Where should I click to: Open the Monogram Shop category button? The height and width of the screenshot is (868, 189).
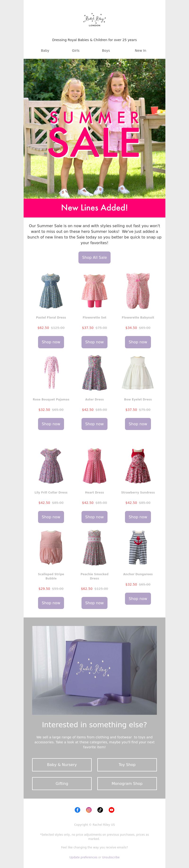coord(127,783)
